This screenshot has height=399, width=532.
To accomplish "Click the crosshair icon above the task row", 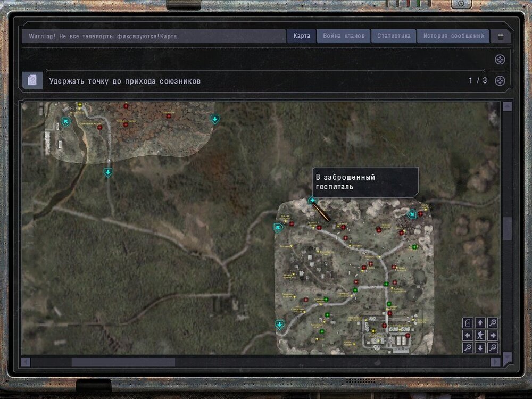I will pyautogui.click(x=500, y=60).
